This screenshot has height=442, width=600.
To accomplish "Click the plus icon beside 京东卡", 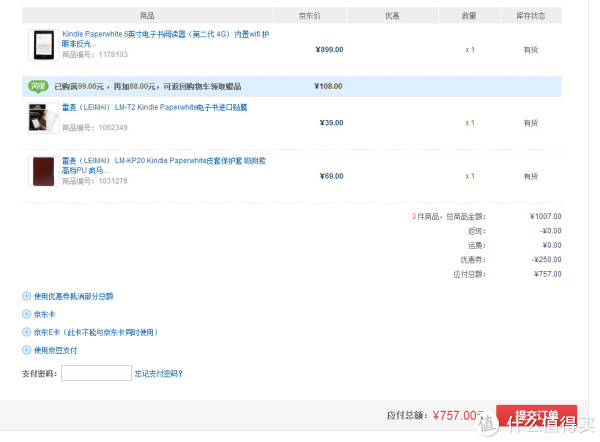I will [x=26, y=314].
